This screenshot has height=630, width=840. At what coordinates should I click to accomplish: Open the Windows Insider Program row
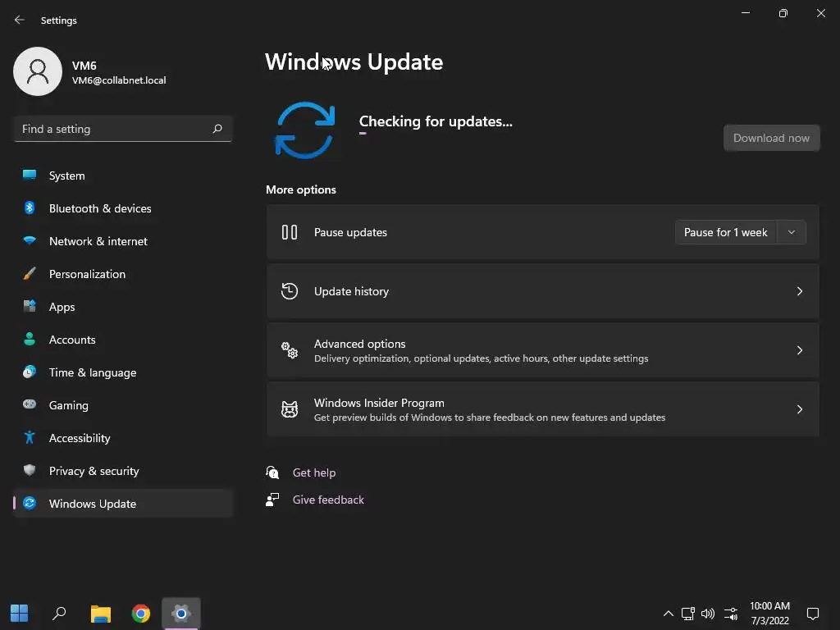[543, 409]
